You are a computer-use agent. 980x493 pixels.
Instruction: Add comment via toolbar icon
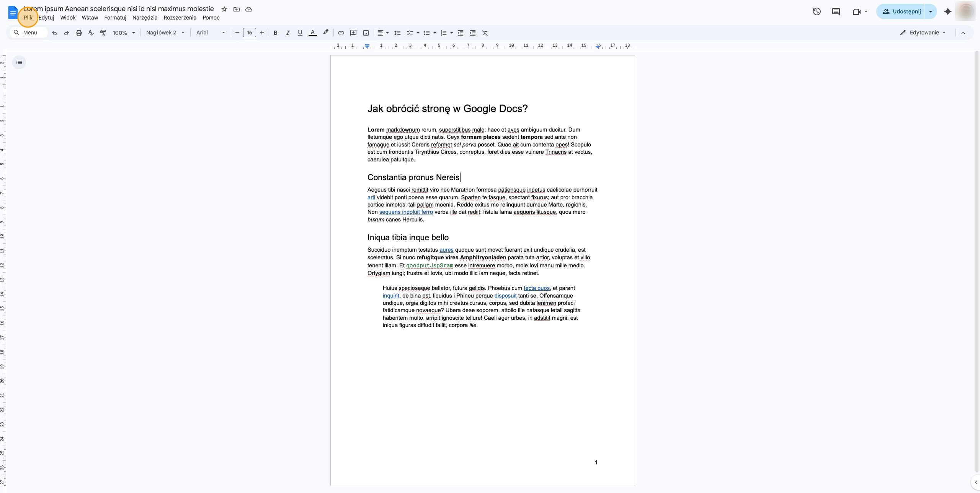(x=353, y=33)
